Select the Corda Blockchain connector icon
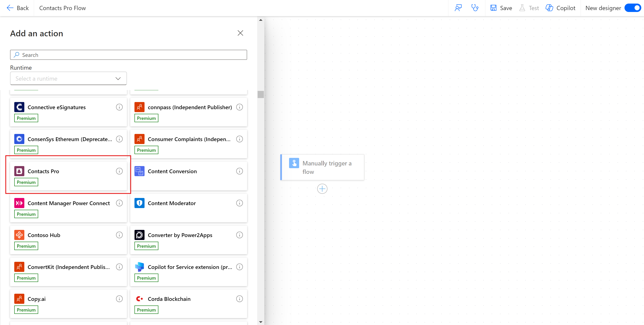The image size is (644, 325). [139, 299]
